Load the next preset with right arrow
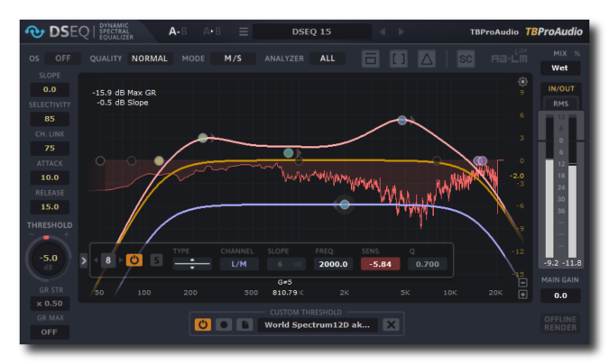Image resolution: width=609 pixels, height=364 pixels. (401, 32)
